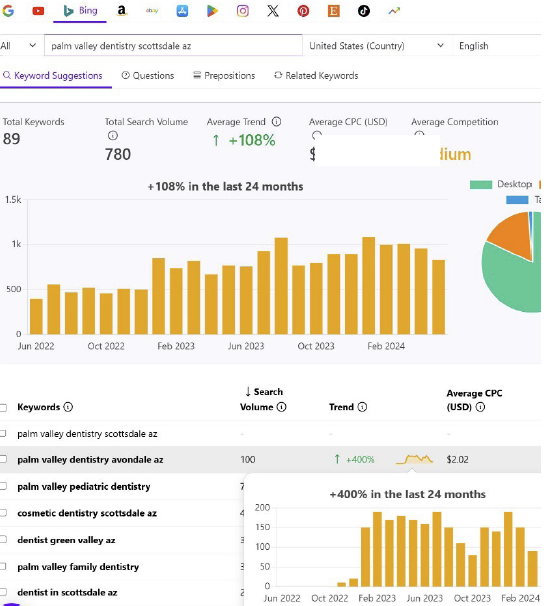This screenshot has width=548, height=606.
Task: Select the TikTok source icon
Action: [364, 11]
